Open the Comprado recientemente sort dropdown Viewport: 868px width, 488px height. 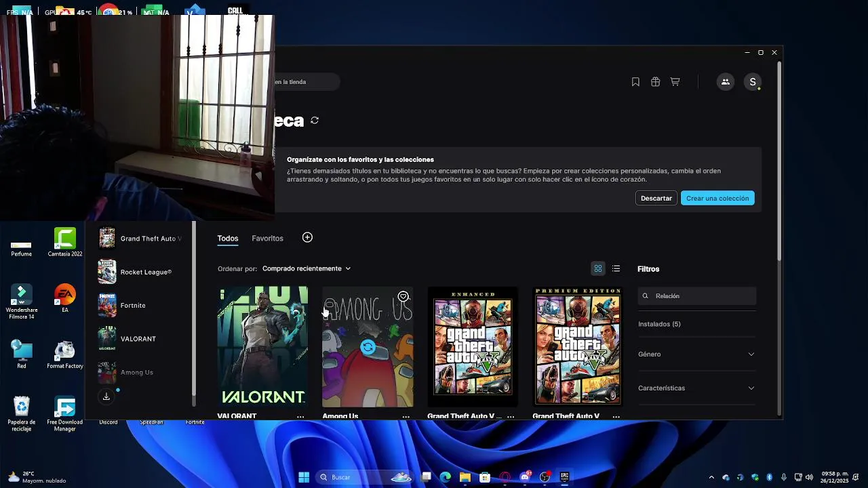(307, 268)
